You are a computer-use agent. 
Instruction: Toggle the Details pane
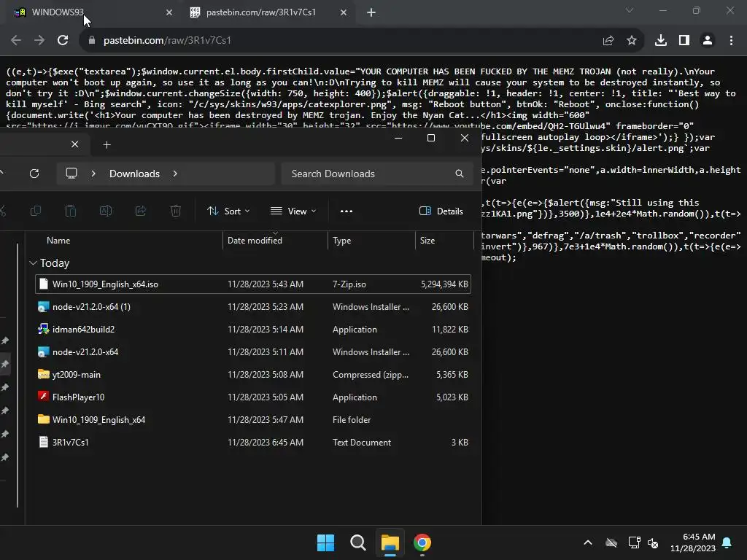pos(441,211)
